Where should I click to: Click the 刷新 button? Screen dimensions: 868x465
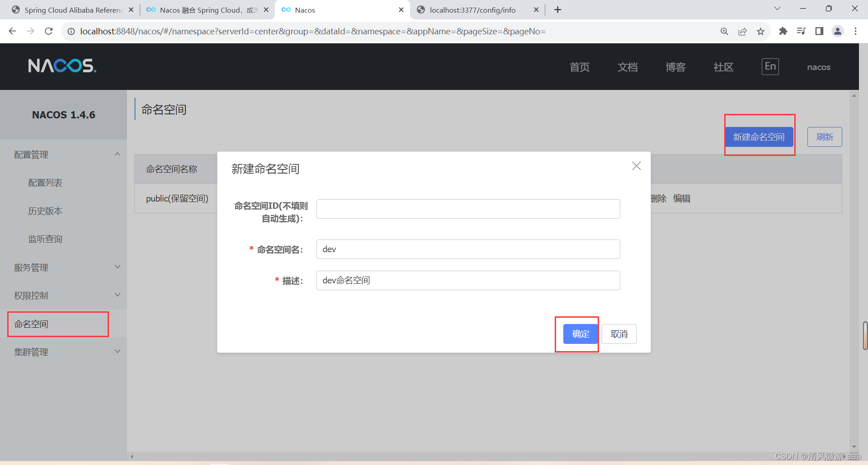(x=825, y=137)
